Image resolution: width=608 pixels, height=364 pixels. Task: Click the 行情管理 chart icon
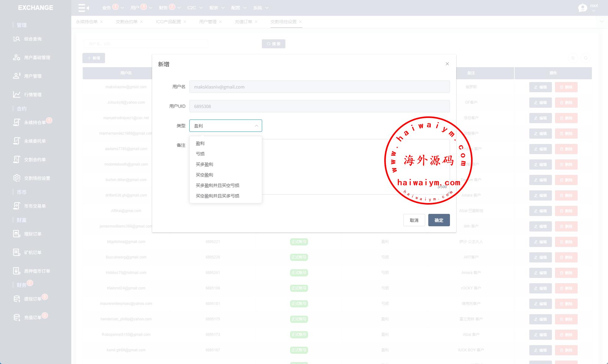click(x=16, y=94)
